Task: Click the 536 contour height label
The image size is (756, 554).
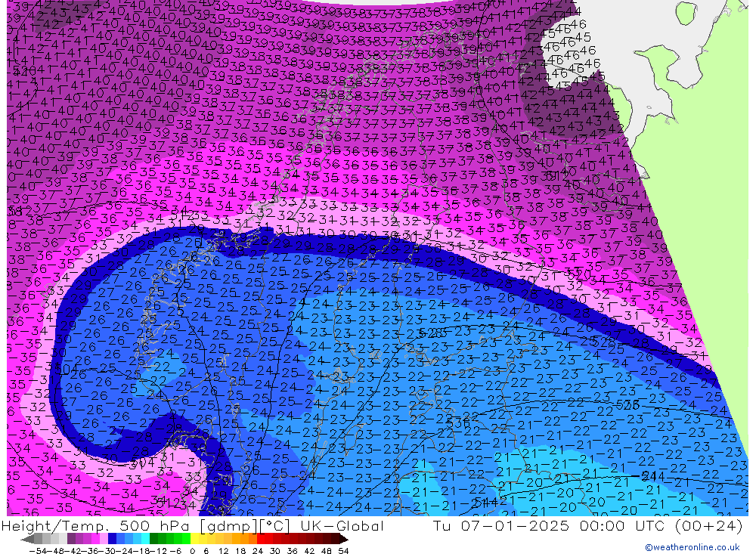Action: (x=458, y=422)
